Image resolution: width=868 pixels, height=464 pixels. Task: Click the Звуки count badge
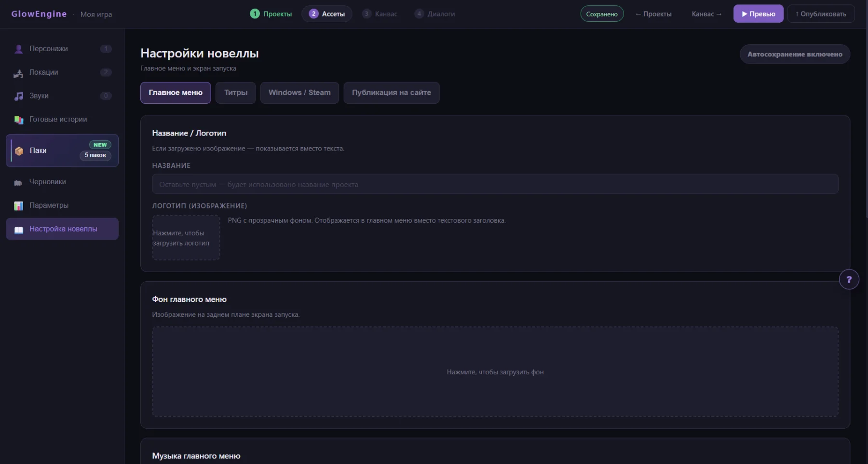pyautogui.click(x=106, y=96)
